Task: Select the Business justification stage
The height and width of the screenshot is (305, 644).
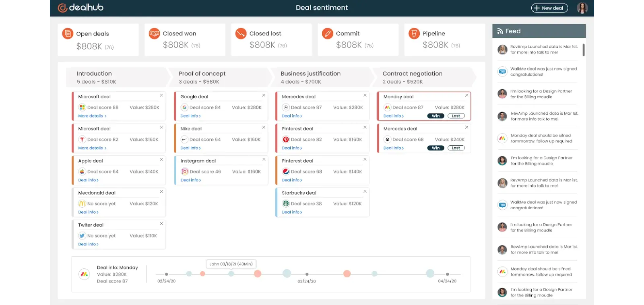Action: click(x=322, y=77)
